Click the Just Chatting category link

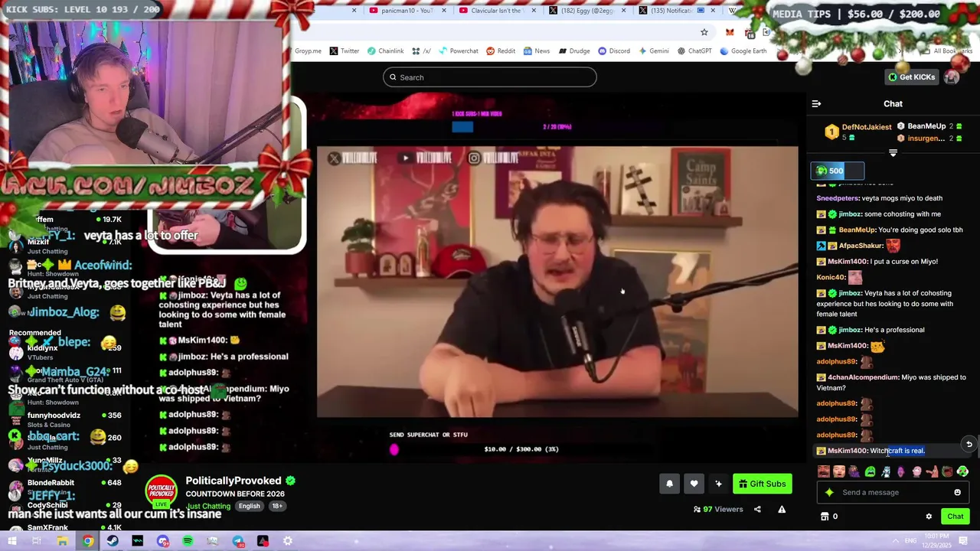208,506
